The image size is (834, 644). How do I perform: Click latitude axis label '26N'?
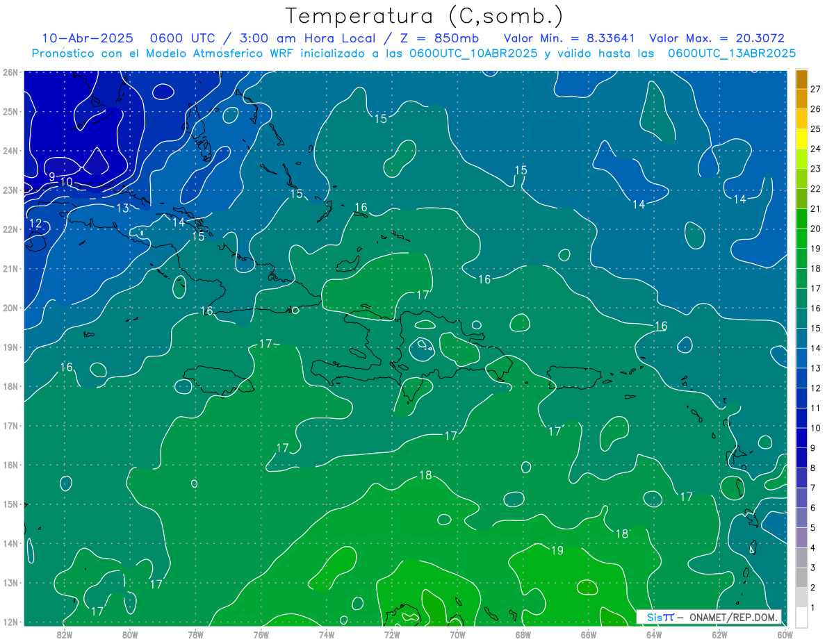pos(10,72)
